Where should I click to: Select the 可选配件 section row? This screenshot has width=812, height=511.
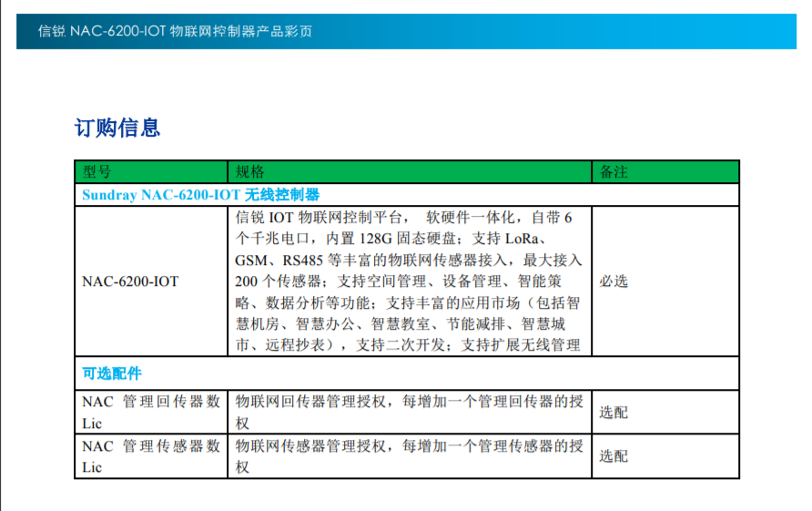click(x=407, y=373)
